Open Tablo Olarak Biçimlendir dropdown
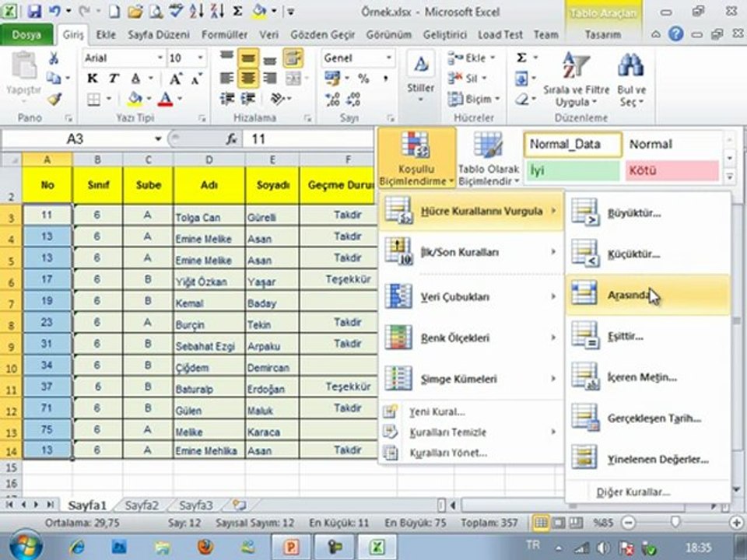 coord(489,159)
